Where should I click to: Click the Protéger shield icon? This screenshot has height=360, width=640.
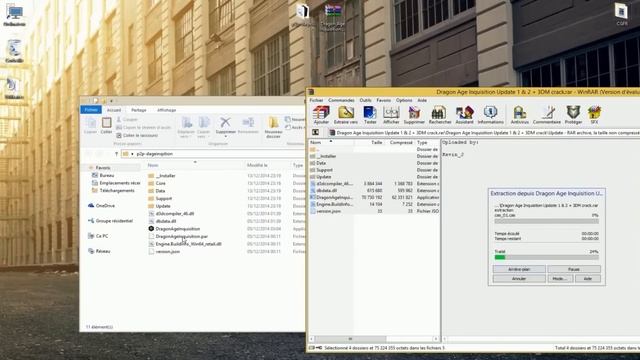click(x=573, y=115)
